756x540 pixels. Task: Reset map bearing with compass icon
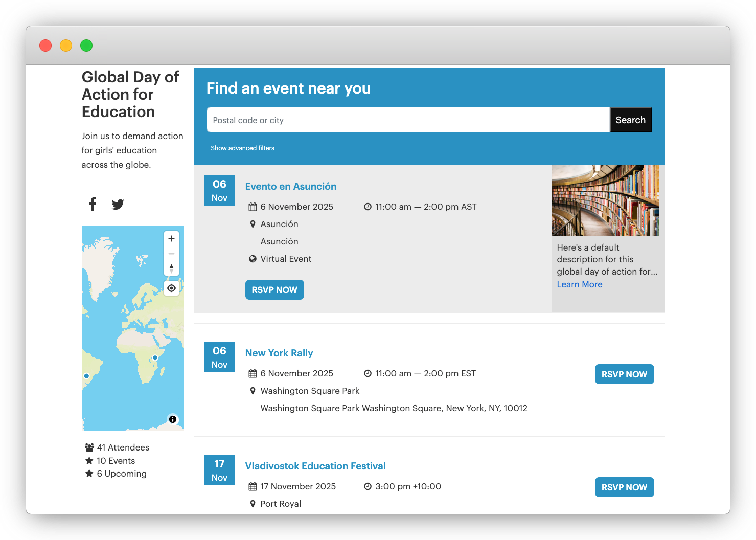coord(171,268)
